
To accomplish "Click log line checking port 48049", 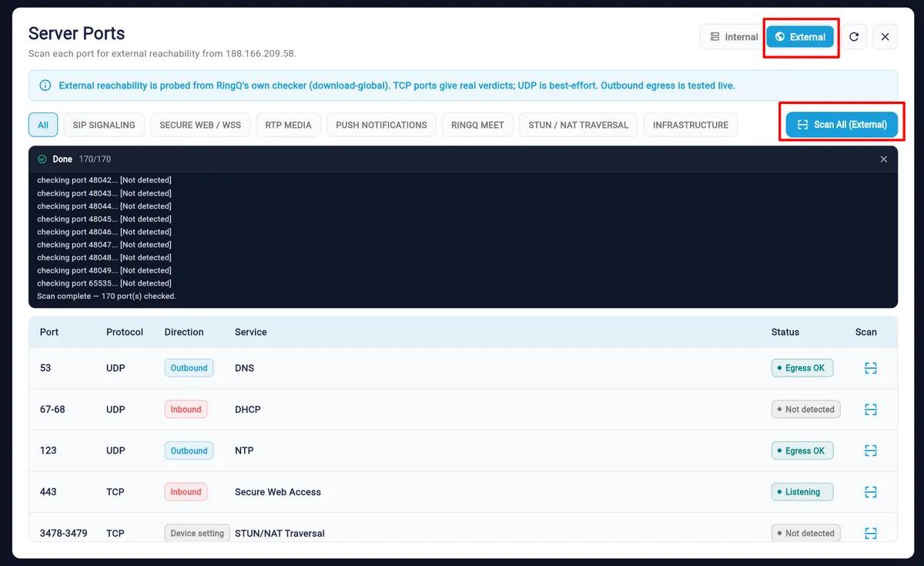I will pos(104,270).
